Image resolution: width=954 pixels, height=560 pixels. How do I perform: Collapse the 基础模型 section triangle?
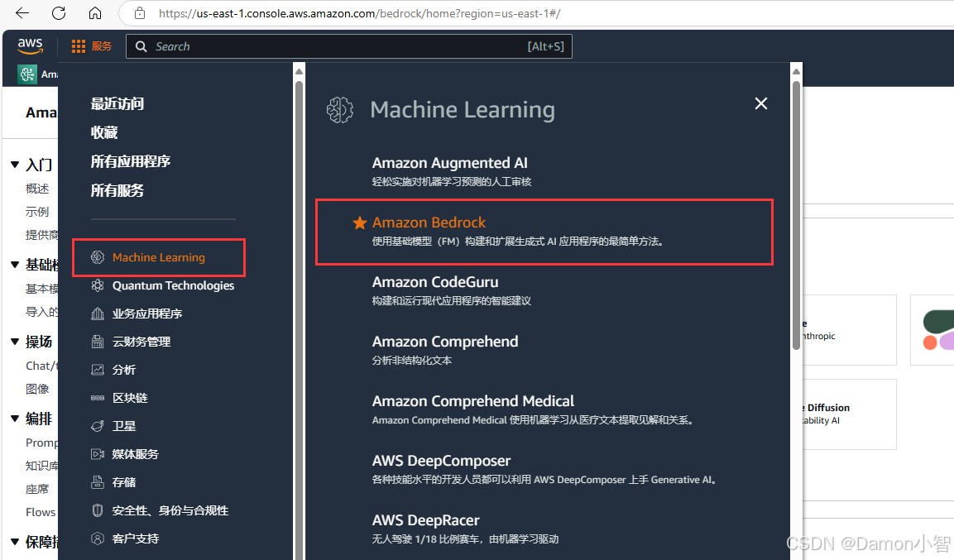coord(15,264)
